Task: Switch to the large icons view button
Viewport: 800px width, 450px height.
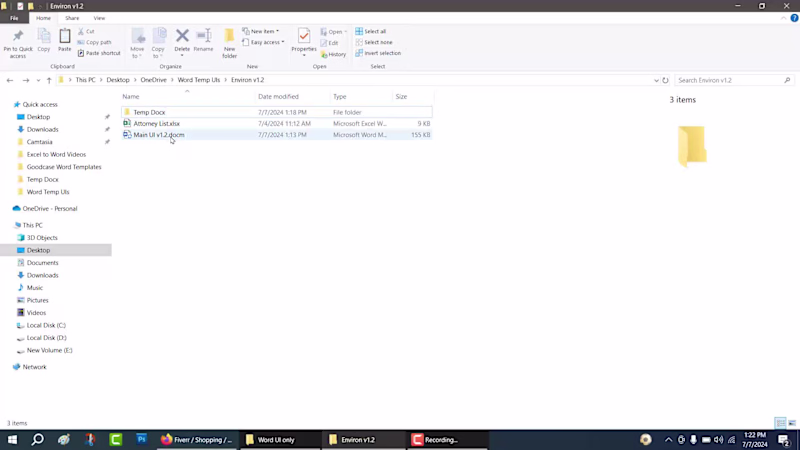Action: click(x=792, y=423)
